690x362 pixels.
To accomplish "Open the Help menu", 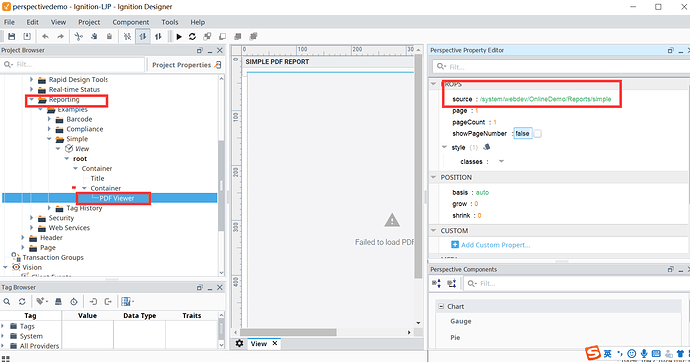I will point(198,22).
